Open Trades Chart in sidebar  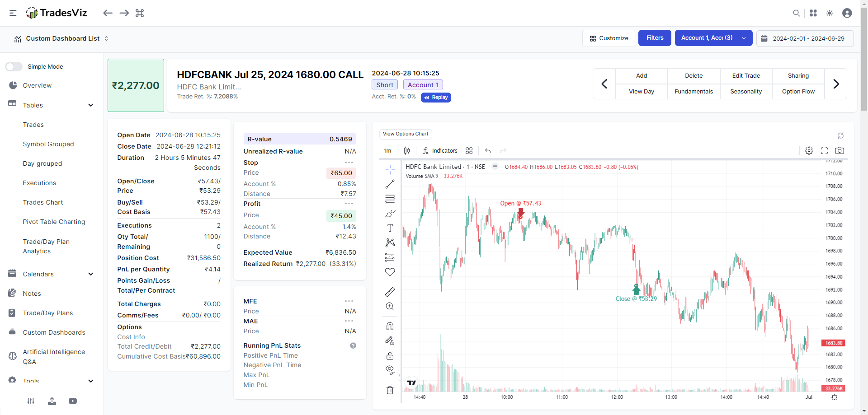click(x=43, y=202)
